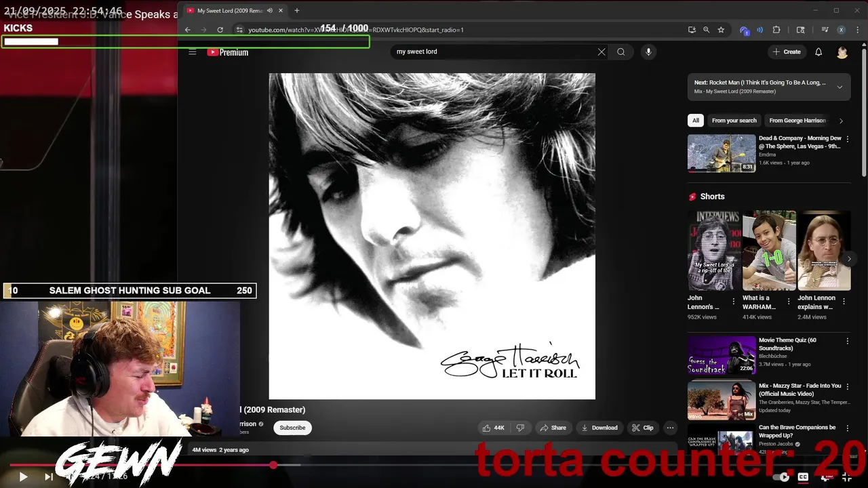Click the Create button
The image size is (868, 488).
[x=787, y=52]
